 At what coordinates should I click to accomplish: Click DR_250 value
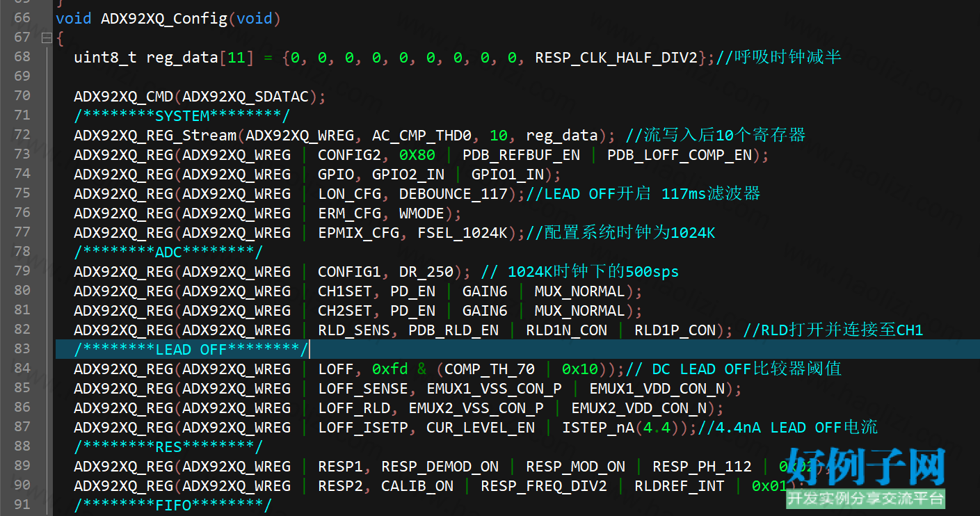tap(426, 271)
